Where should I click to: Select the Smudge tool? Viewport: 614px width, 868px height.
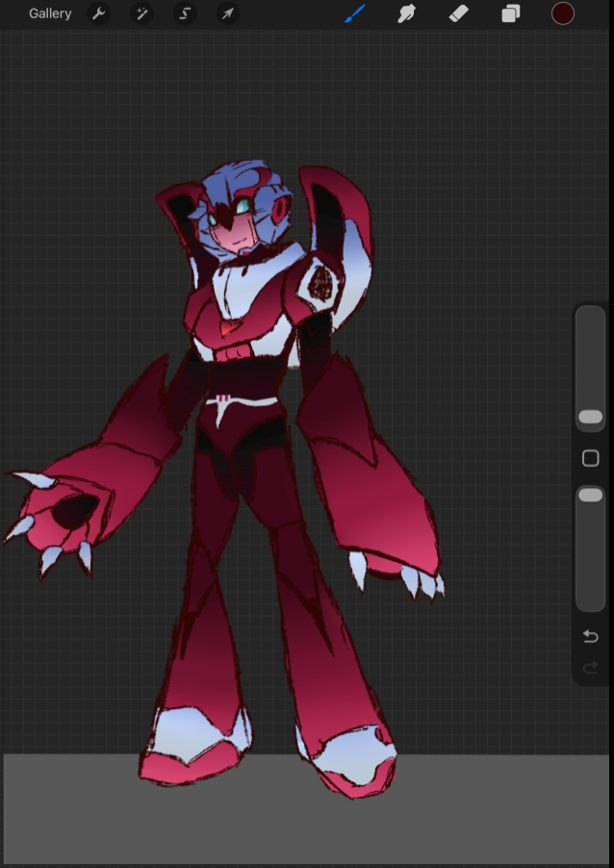pos(407,13)
